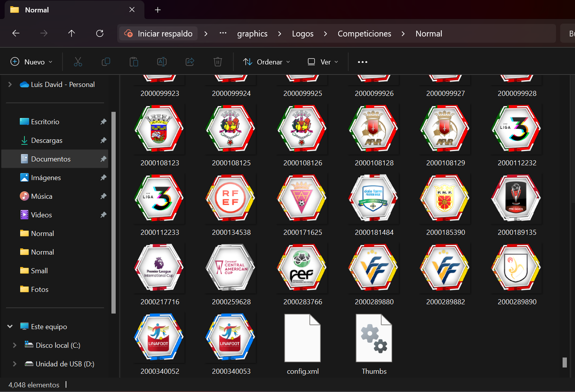Select the Thumbs system file

coord(374,344)
